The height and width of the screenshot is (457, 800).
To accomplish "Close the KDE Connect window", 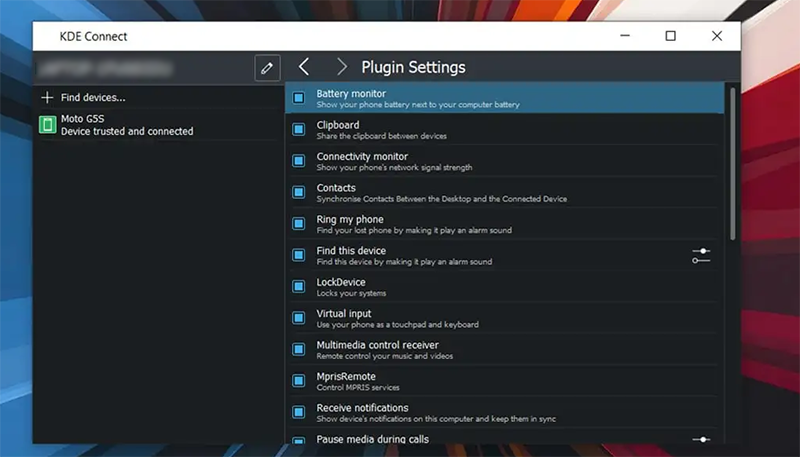I will coord(717,36).
